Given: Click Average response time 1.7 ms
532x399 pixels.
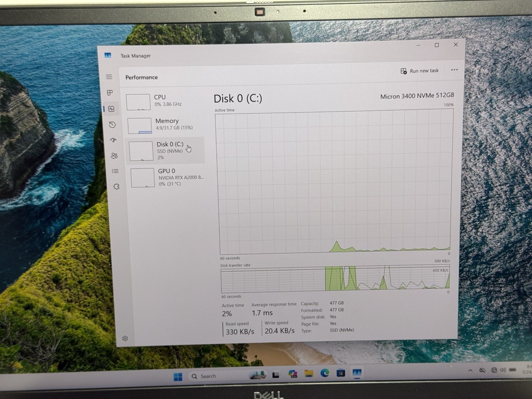Looking at the screenshot, I should tap(262, 313).
